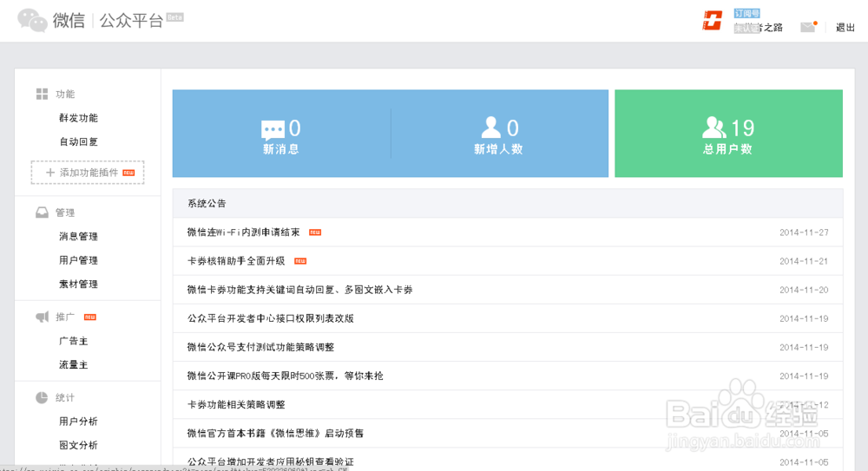Open 群发功能 in sidebar

click(79, 118)
